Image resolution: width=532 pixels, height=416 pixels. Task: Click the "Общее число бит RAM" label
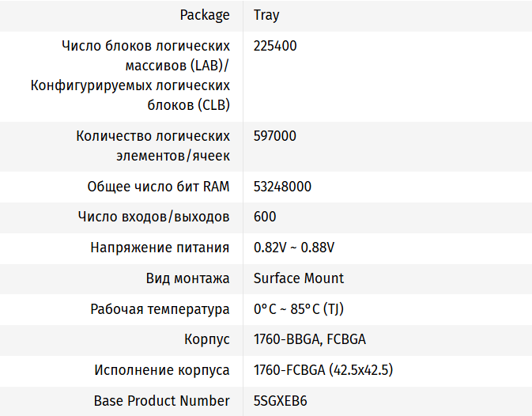coord(158,187)
